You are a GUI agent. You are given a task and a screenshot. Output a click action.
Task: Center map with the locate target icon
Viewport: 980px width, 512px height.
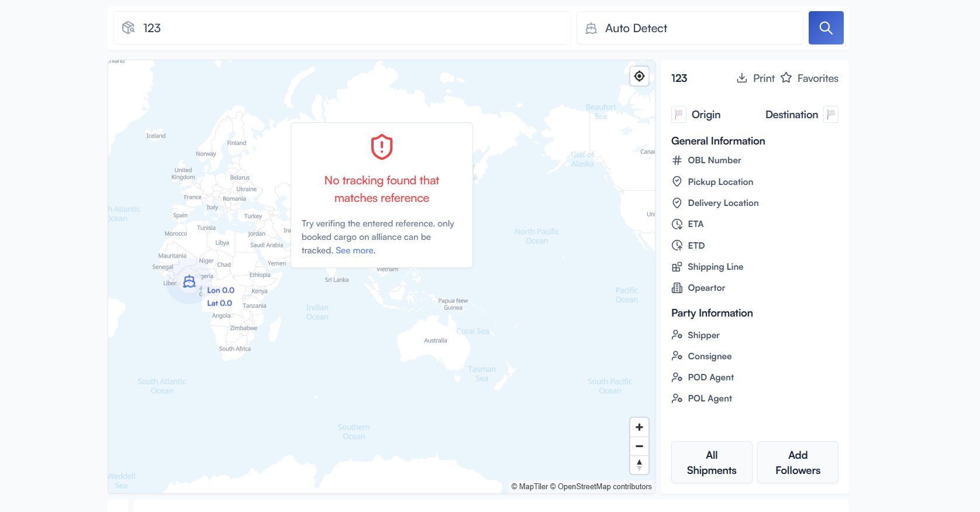[640, 76]
